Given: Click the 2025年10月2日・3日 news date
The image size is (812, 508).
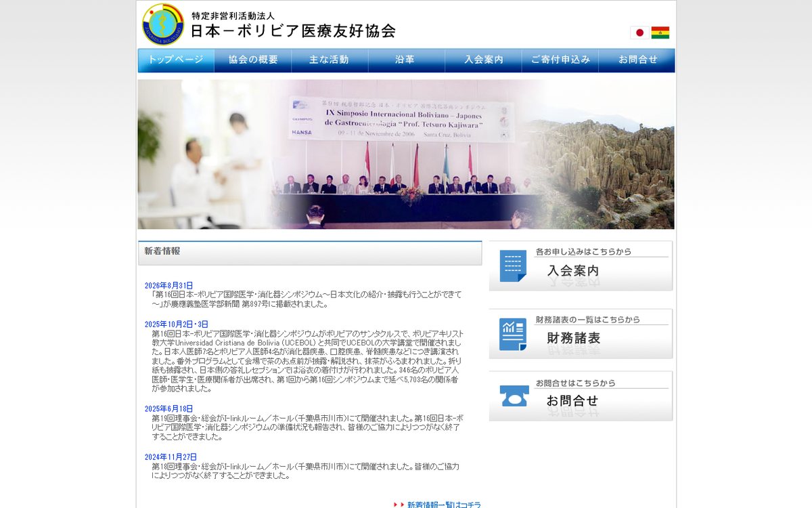Looking at the screenshot, I should (177, 324).
